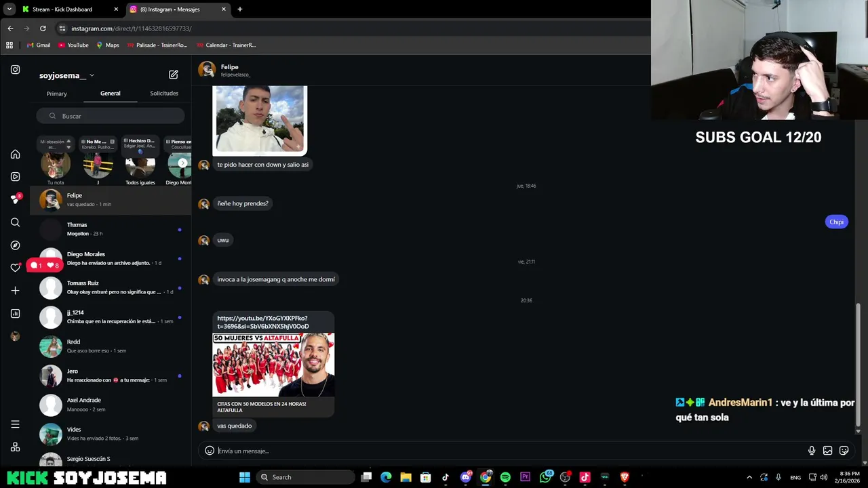Click the Windows Start button
The image size is (868, 488).
click(x=245, y=477)
